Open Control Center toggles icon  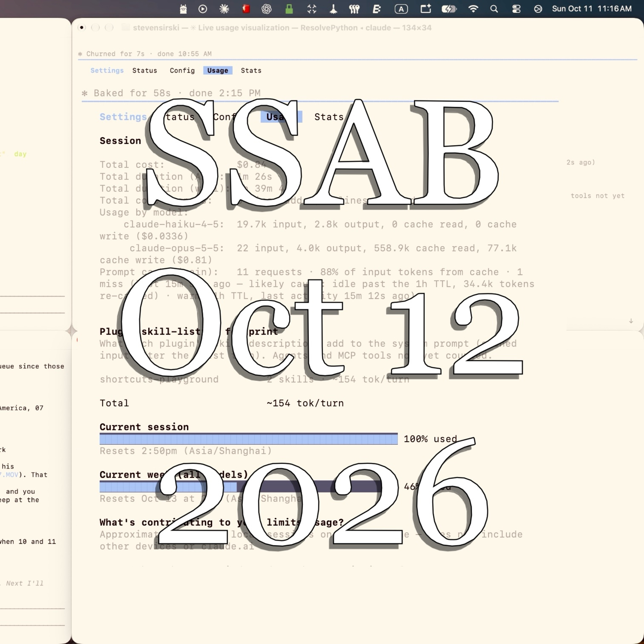pos(516,9)
